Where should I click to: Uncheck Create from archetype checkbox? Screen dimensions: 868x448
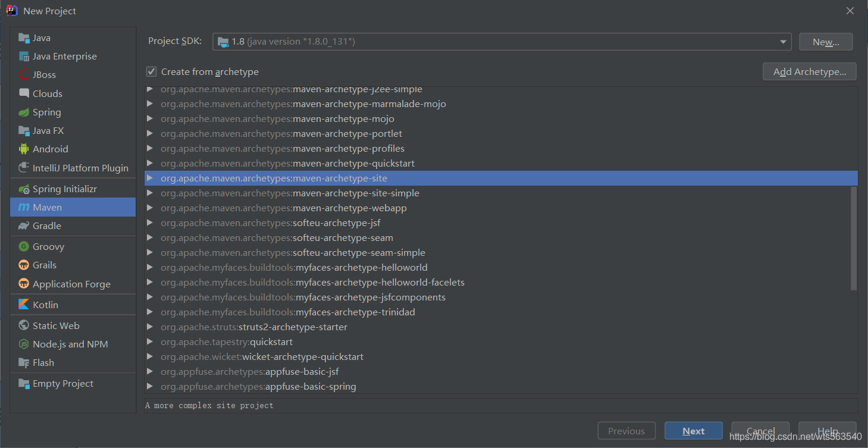point(152,72)
